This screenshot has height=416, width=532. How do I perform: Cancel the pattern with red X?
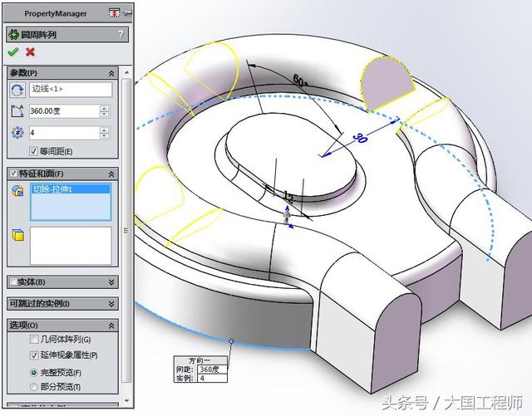click(30, 51)
